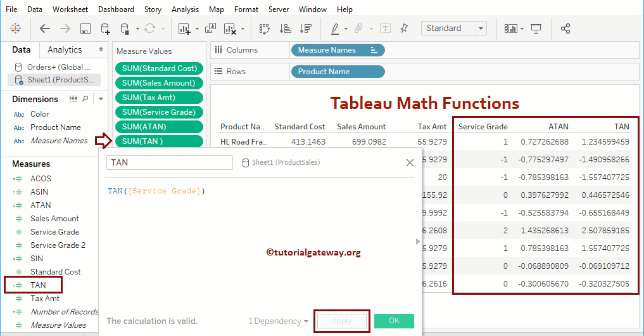Viewport: 644px width, 336px height.
Task: Save the workbook with the disk icon
Action: pos(85,29)
